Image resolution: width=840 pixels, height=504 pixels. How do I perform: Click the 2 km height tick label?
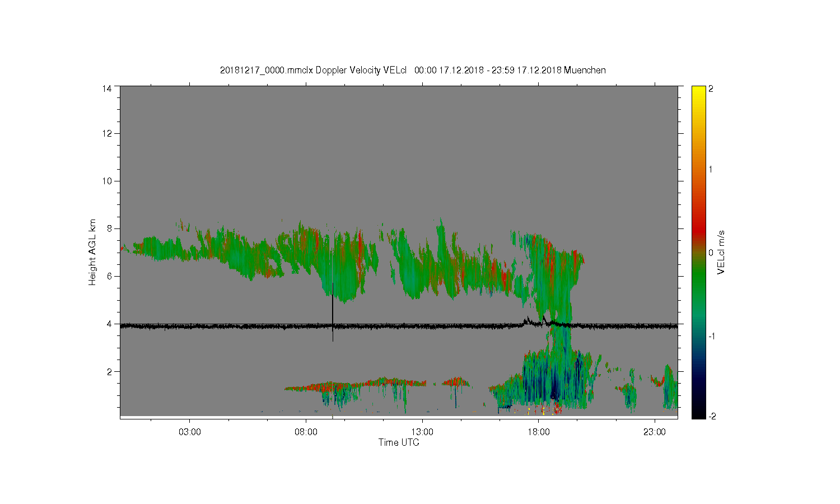[x=110, y=371]
